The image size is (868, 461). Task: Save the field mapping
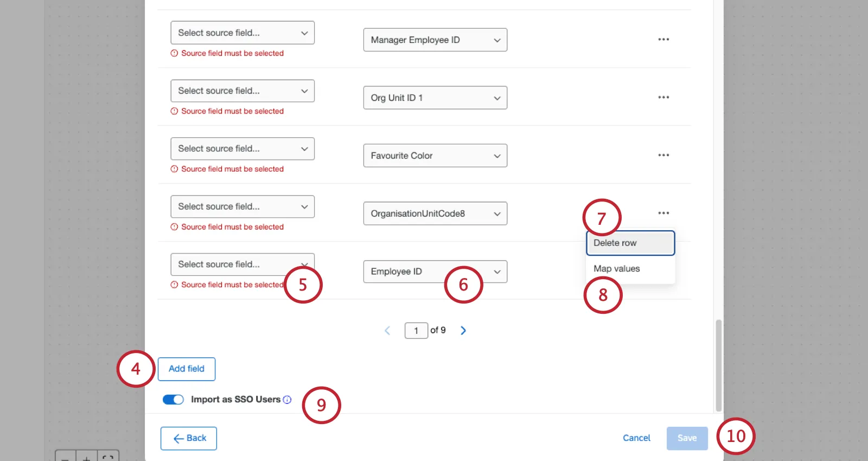tap(687, 438)
